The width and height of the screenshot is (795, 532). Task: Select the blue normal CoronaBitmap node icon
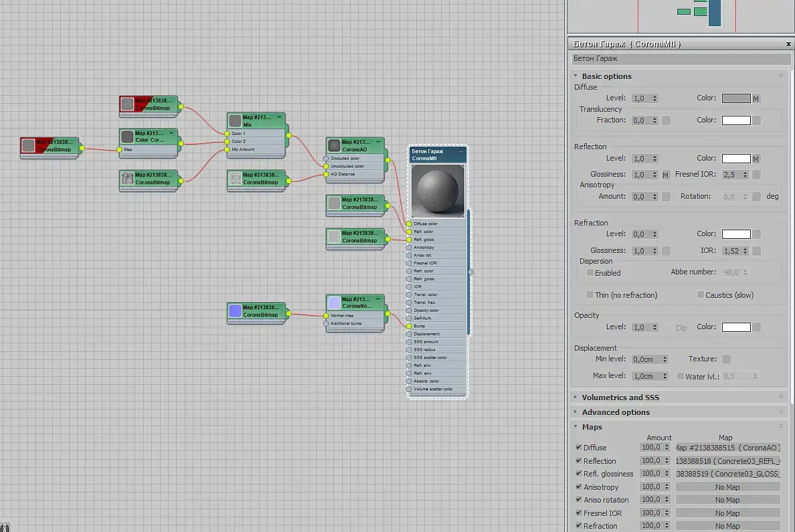236,311
